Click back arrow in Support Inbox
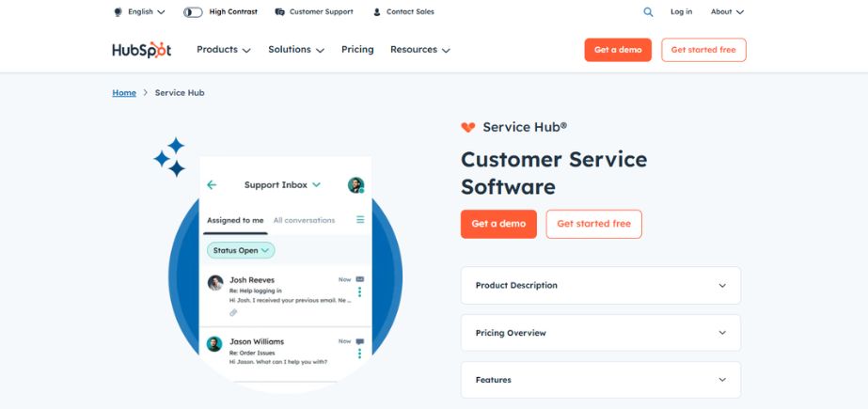The width and height of the screenshot is (868, 409). 212,185
